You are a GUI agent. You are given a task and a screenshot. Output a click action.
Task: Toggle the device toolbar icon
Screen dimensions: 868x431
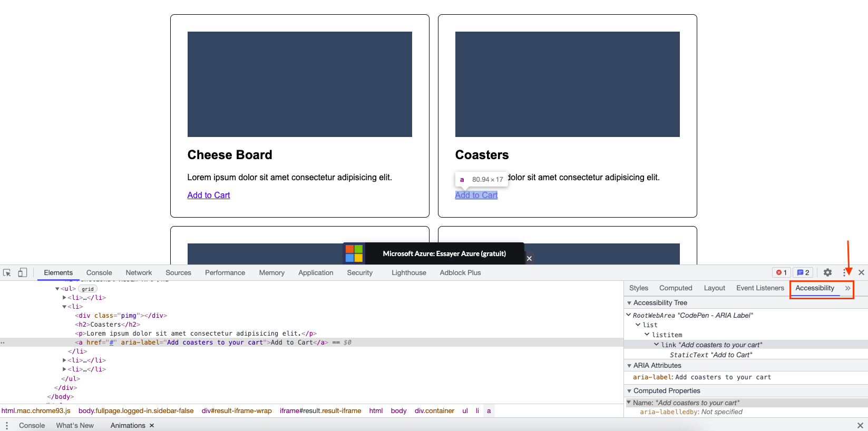click(22, 272)
